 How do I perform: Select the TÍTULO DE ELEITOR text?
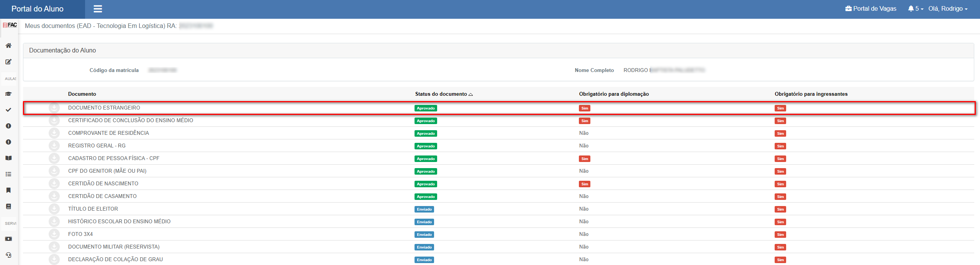[93, 209]
